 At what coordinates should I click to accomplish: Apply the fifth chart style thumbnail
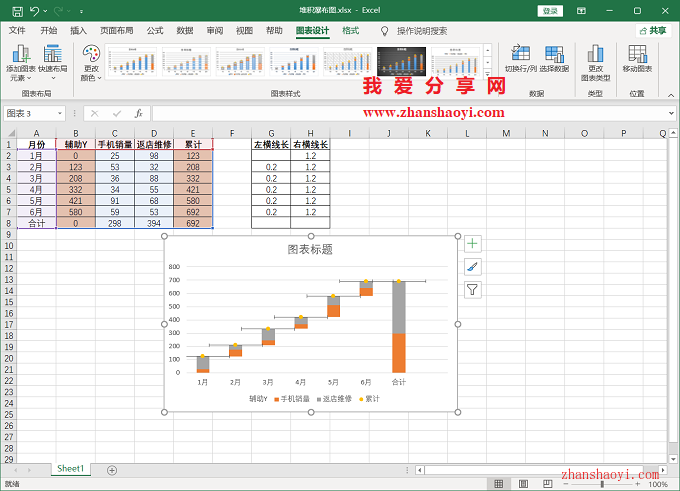pos(347,62)
